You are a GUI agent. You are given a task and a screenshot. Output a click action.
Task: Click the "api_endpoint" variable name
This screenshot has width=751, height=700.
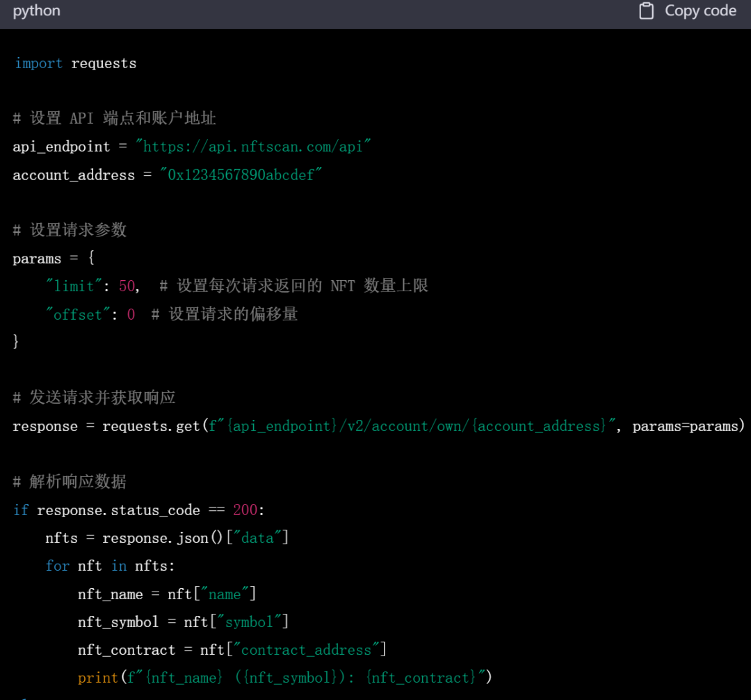(x=61, y=147)
